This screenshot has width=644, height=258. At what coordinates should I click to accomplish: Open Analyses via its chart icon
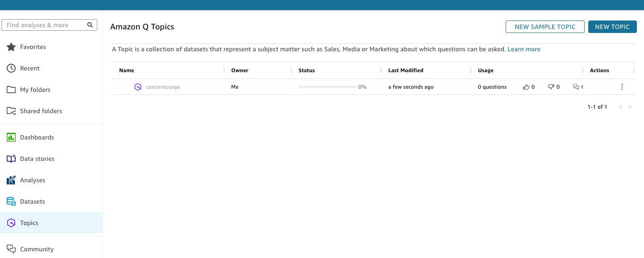pyautogui.click(x=11, y=180)
